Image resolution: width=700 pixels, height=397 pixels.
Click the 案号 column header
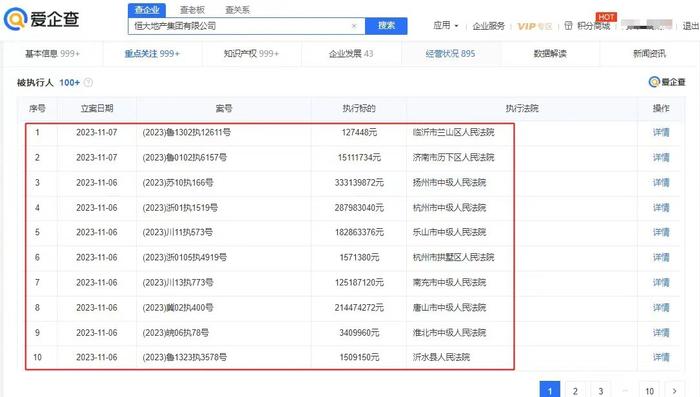coord(224,108)
